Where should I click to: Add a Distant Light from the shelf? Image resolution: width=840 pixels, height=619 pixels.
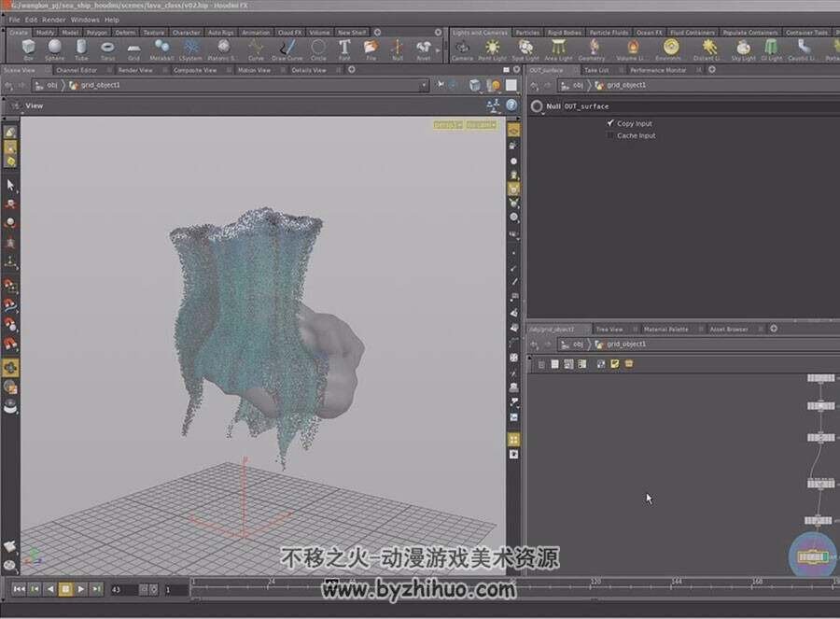pyautogui.click(x=708, y=49)
